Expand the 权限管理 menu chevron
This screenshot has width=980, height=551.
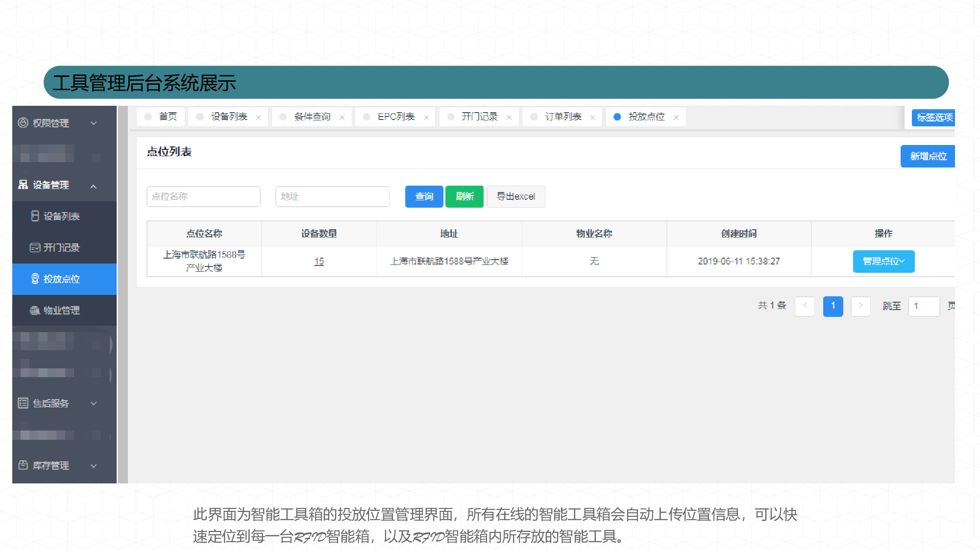coord(94,123)
